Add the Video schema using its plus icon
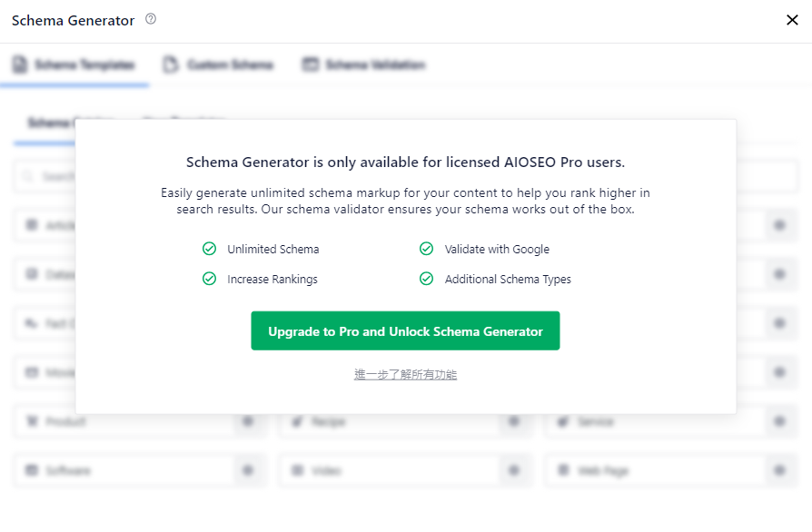The image size is (812, 532). click(x=514, y=470)
